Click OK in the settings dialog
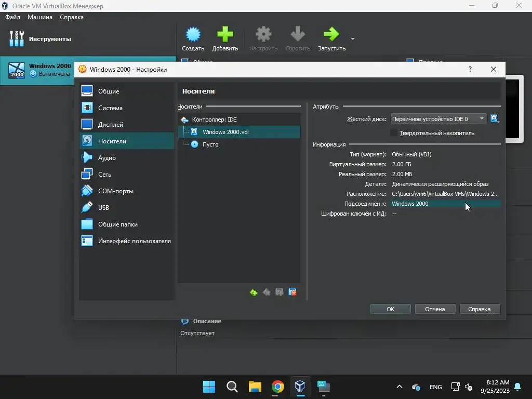The width and height of the screenshot is (532, 399). [391, 309]
